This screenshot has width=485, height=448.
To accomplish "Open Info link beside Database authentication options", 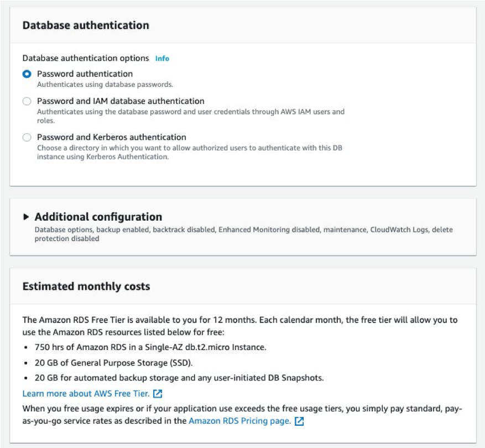I will pyautogui.click(x=162, y=58).
